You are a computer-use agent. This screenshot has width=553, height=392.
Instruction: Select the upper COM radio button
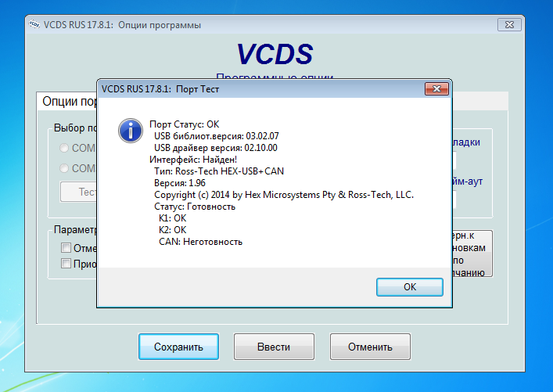64,148
